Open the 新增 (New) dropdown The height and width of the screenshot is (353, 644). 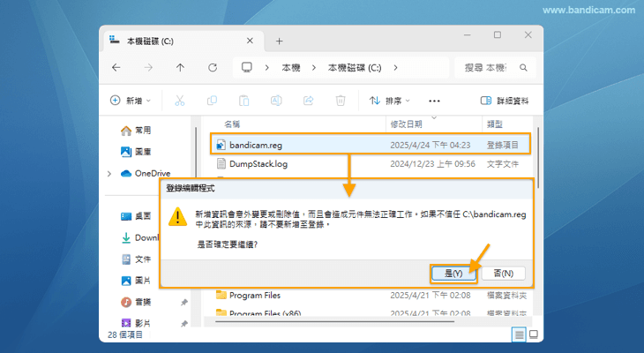pyautogui.click(x=131, y=101)
